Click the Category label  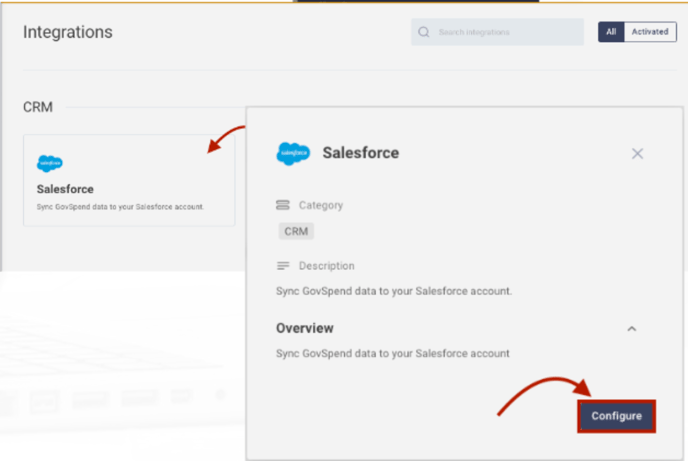pyautogui.click(x=321, y=205)
